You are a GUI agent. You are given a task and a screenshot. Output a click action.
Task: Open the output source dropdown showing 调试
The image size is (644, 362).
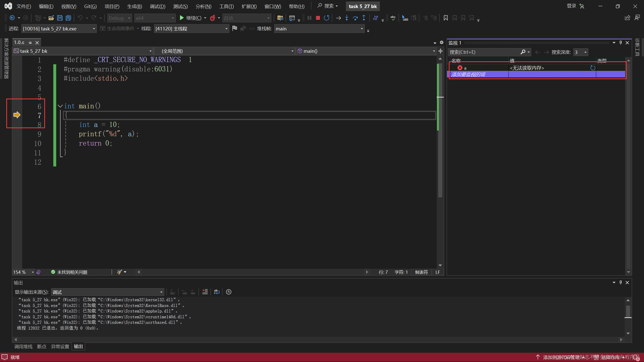pyautogui.click(x=107, y=292)
